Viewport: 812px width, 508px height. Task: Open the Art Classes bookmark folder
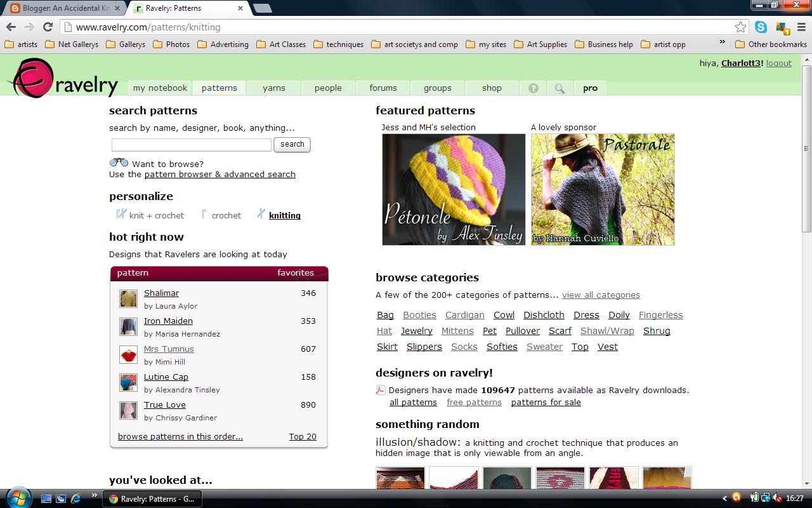[281, 44]
